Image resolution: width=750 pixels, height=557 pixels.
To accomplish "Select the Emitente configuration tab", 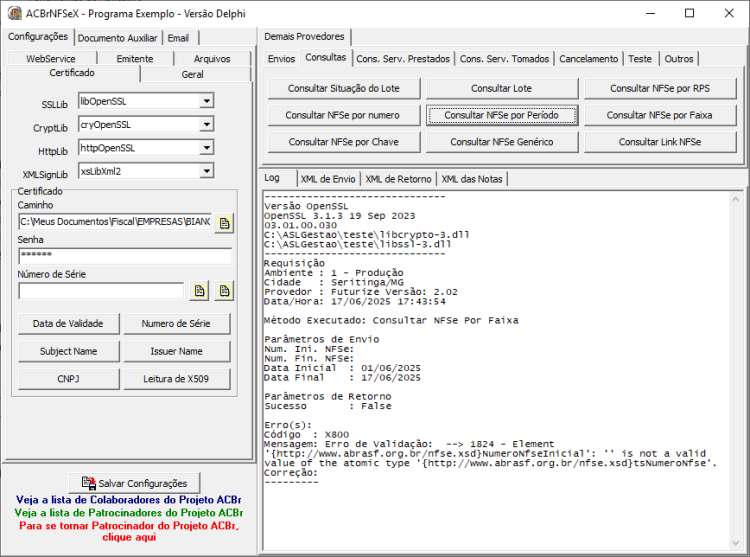I will coord(135,59).
